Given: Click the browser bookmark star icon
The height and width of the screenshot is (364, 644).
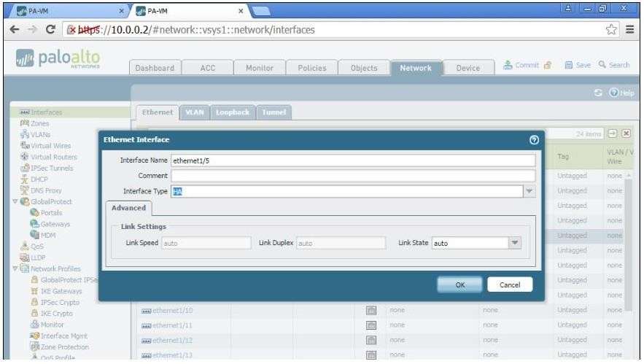Looking at the screenshot, I should 615,28.
